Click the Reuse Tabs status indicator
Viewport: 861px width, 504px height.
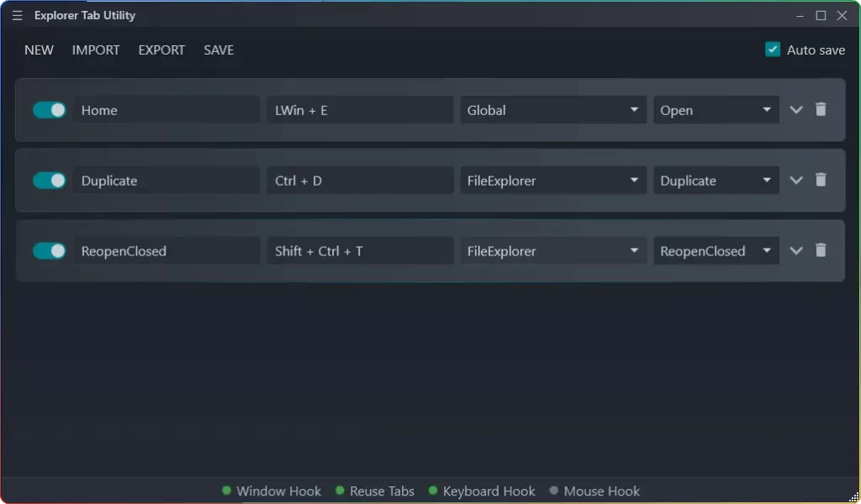pyautogui.click(x=375, y=491)
